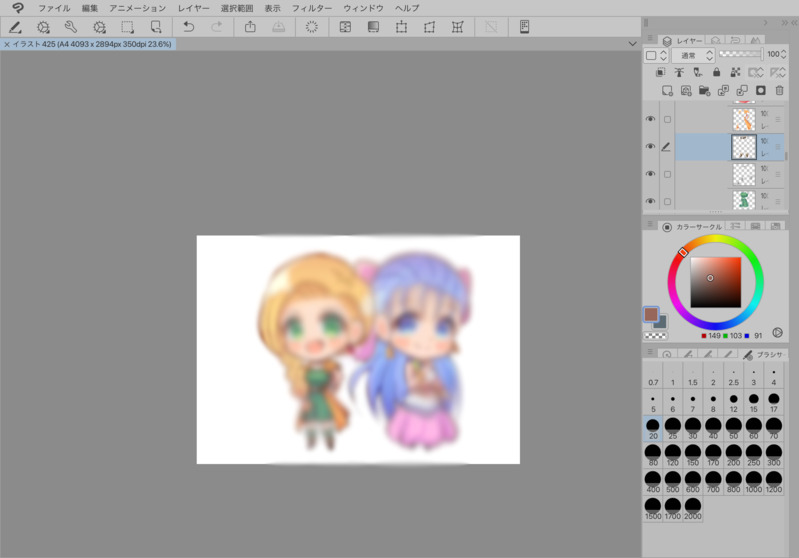Open the ファイル menu
This screenshot has width=799, height=558.
click(x=54, y=8)
